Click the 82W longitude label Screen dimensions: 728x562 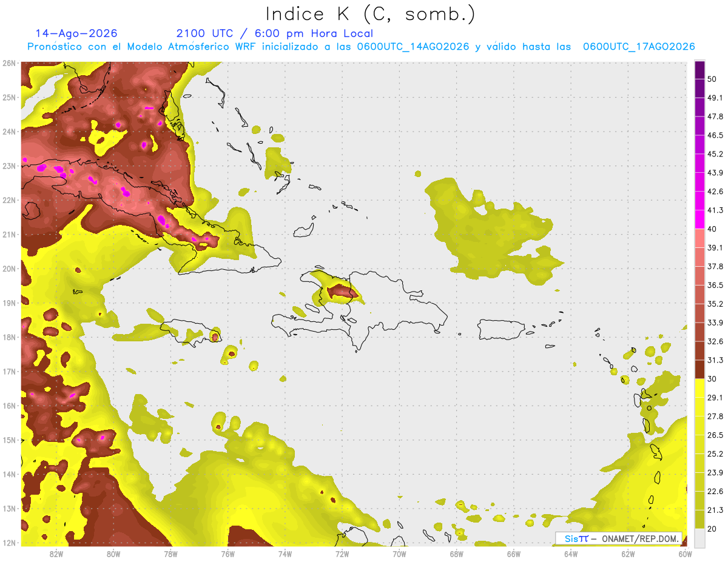pos(56,554)
